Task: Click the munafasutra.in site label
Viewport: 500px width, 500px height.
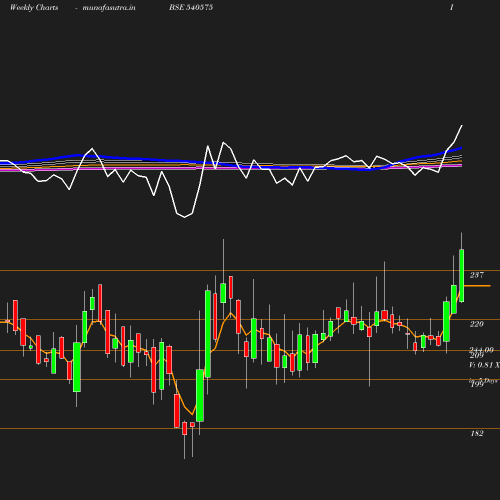Action: point(109,7)
